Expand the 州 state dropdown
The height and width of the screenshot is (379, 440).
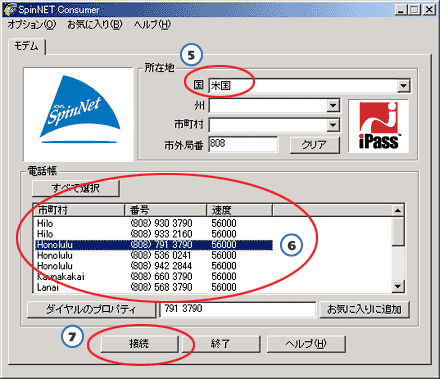point(333,106)
